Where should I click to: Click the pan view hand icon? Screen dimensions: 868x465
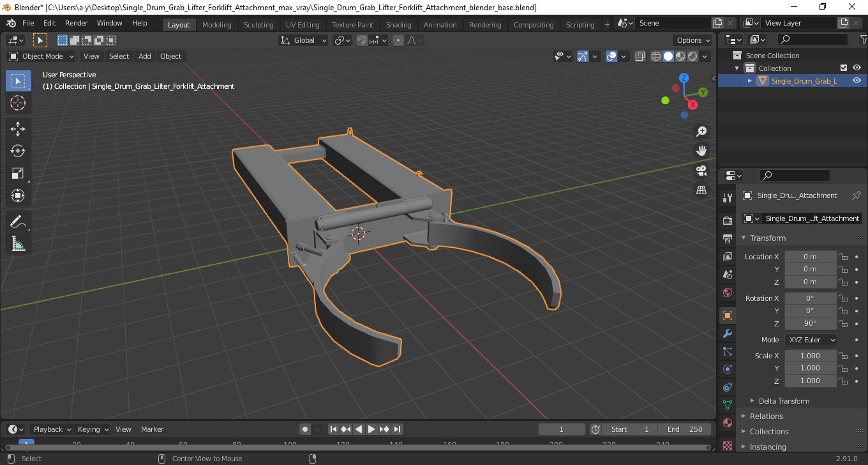pyautogui.click(x=701, y=151)
